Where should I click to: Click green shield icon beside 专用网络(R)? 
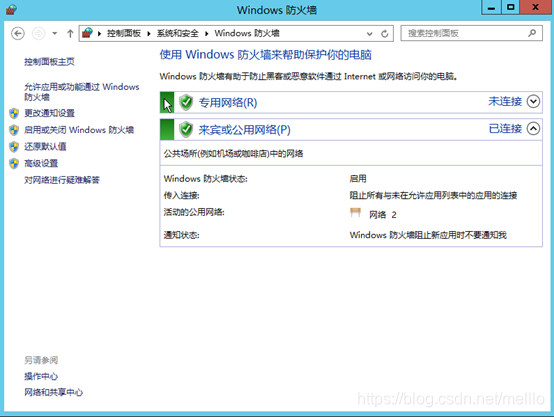pos(186,102)
